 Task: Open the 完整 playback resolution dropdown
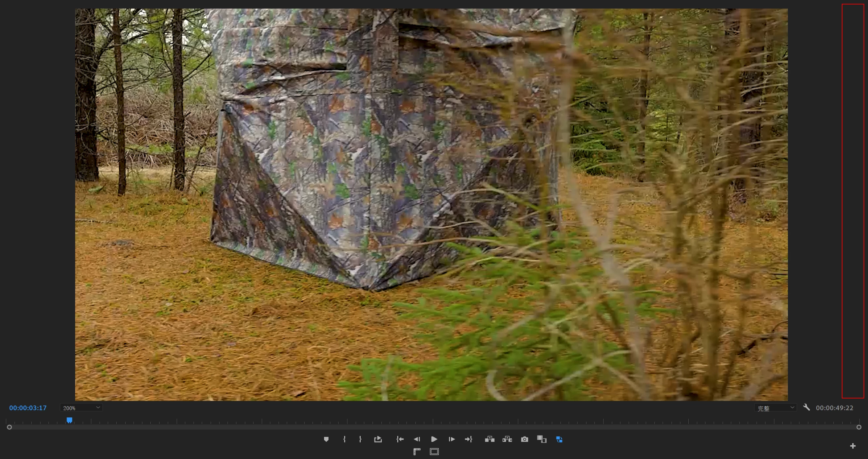coord(775,408)
